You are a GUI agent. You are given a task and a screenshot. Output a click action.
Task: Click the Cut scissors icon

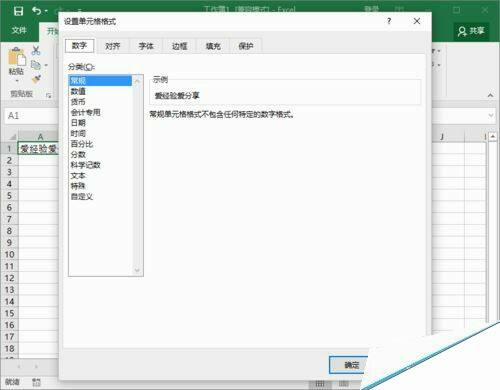click(x=36, y=50)
